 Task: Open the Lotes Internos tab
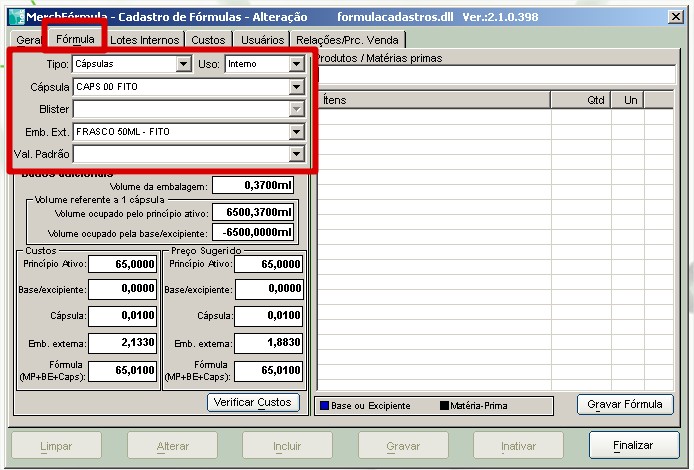tap(145, 40)
